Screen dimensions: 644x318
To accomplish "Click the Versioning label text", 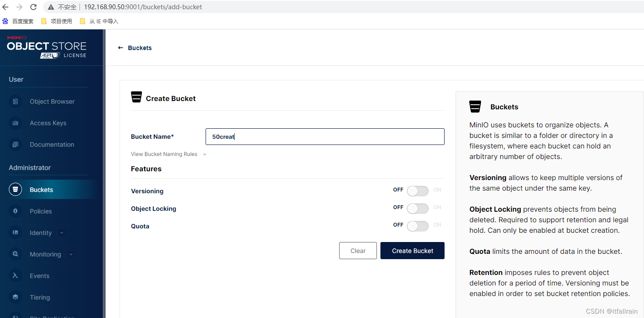I will [x=147, y=191].
